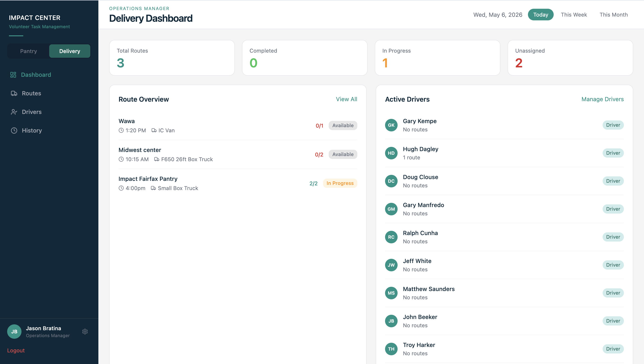The width and height of the screenshot is (644, 364).
Task: Open the In Progress stat card
Action: pyautogui.click(x=438, y=58)
